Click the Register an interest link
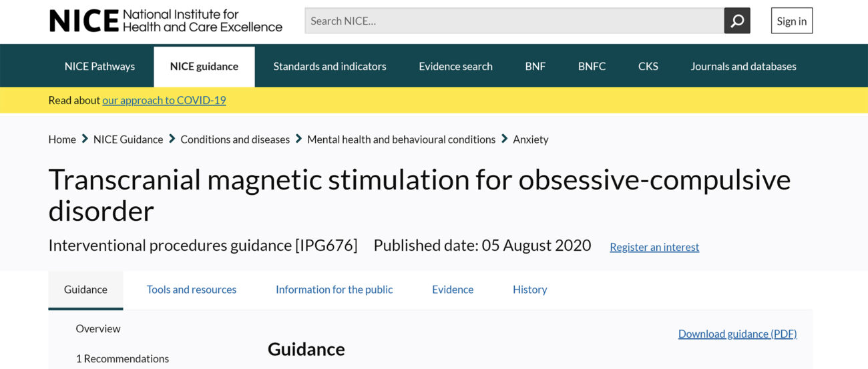 point(654,248)
